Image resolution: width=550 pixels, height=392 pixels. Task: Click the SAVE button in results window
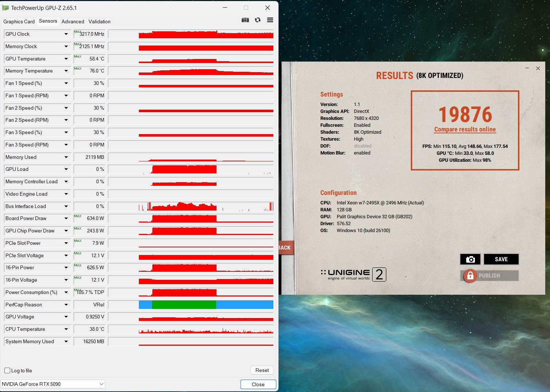point(501,259)
